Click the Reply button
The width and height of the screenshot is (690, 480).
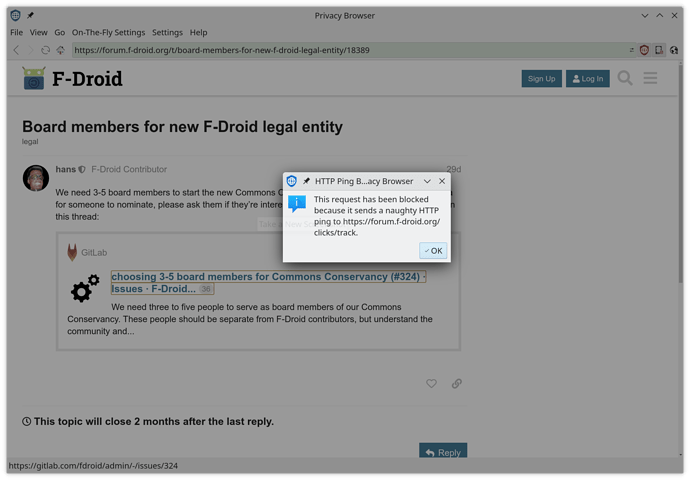click(x=443, y=451)
